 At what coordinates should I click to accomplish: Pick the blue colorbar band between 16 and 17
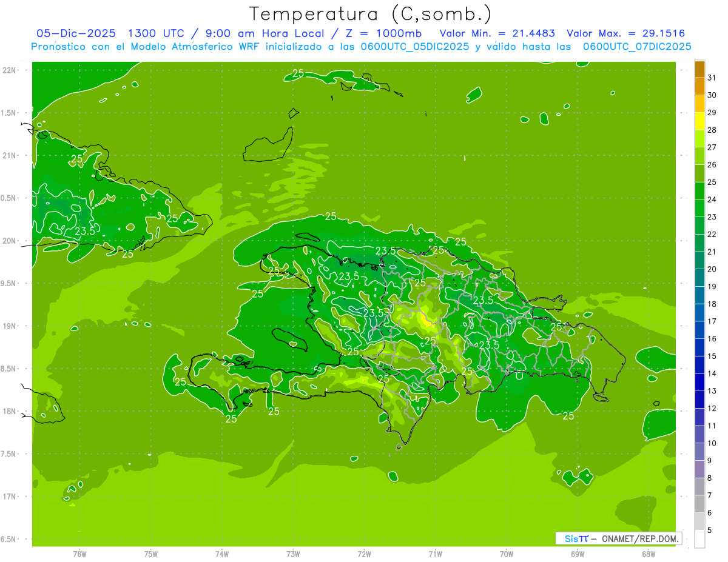pyautogui.click(x=699, y=330)
